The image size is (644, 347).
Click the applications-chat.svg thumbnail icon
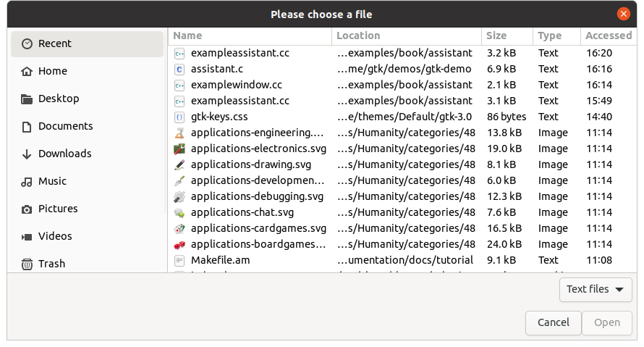[180, 212]
